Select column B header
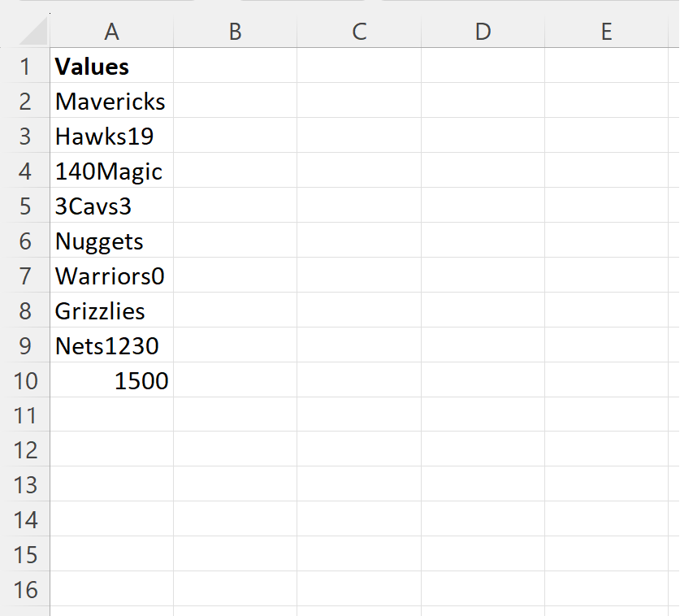680x616 pixels. [x=235, y=32]
